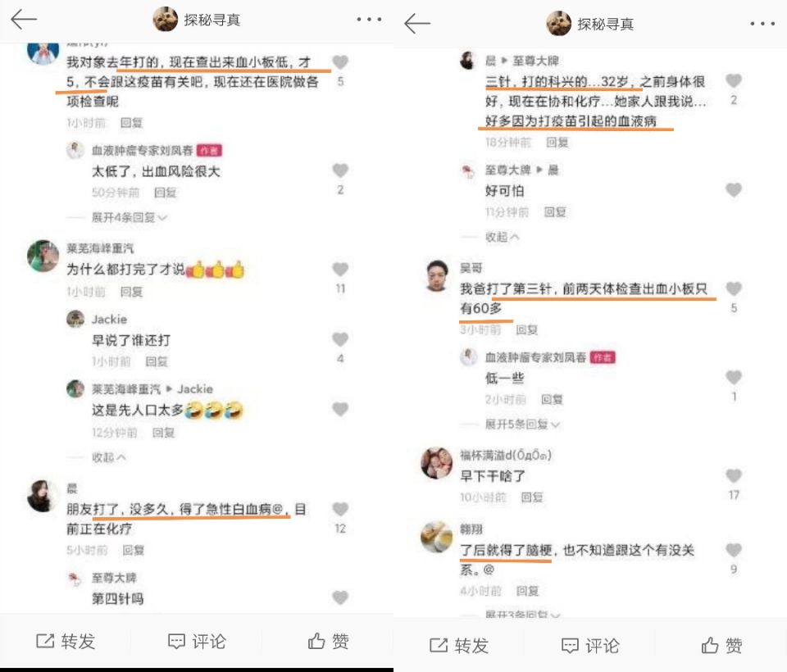Reply to Jackie's 早说了谁还打 comment
The width and height of the screenshot is (787, 672).
click(x=157, y=361)
